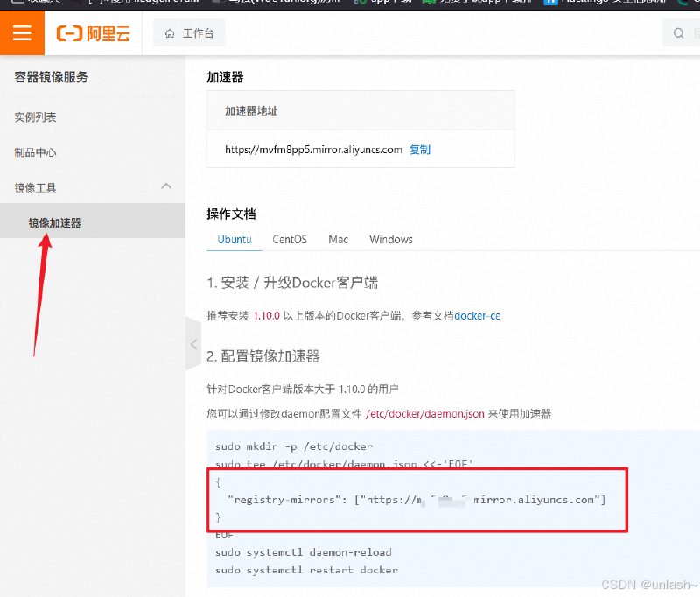
Task: Click the search magnifier icon
Action: pyautogui.click(x=679, y=33)
